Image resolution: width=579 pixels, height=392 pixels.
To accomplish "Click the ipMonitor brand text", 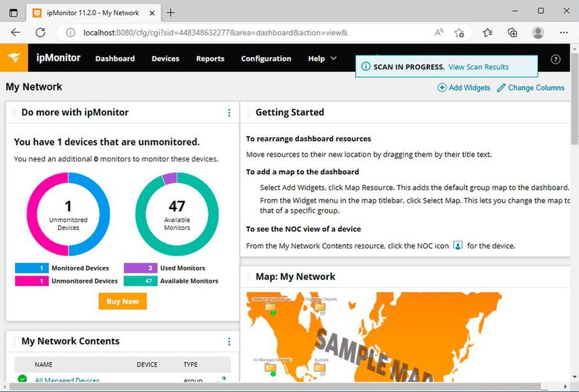I will tap(59, 58).
